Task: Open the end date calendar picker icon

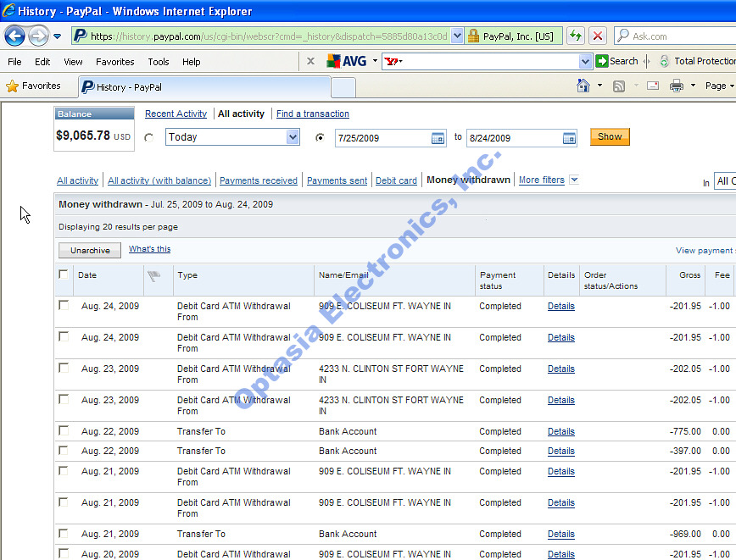Action: point(569,138)
